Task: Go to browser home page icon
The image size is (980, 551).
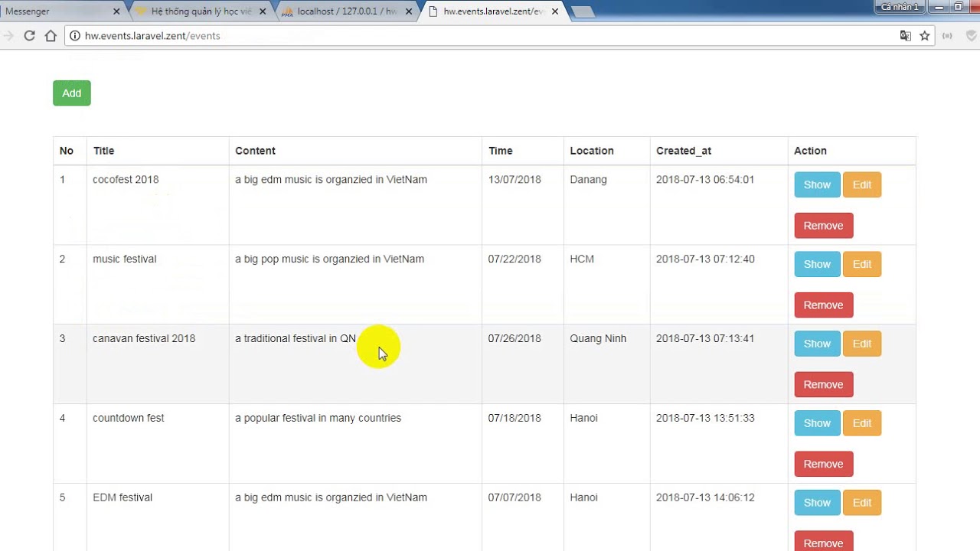Action: pyautogui.click(x=51, y=35)
